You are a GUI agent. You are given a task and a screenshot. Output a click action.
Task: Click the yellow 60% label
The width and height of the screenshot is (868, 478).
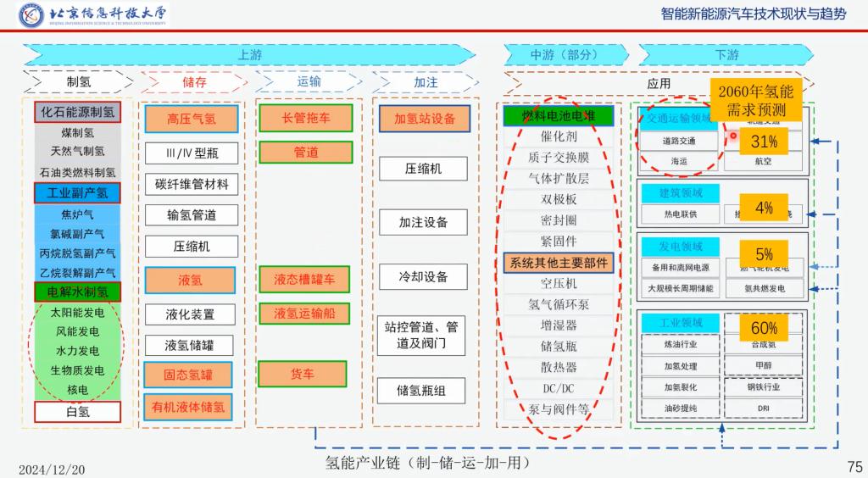tap(764, 328)
